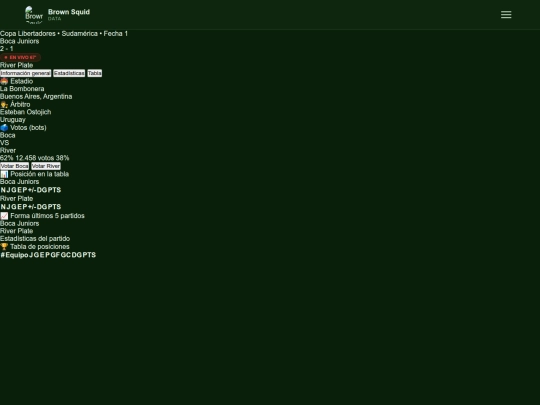This screenshot has width=540, height=405.
Task: Click 'Buenos Aires, Argentina' location text
Action: [x=36, y=96]
